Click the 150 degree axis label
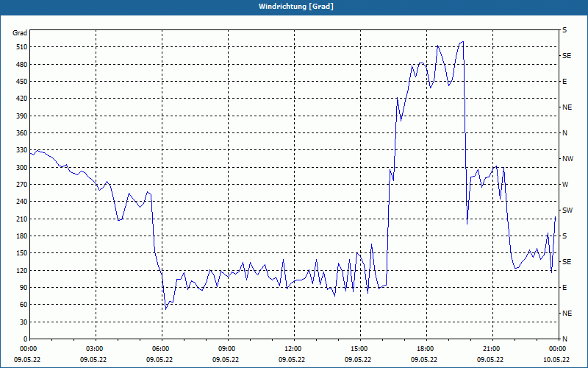Image resolution: width=588 pixels, height=368 pixels. coord(21,253)
